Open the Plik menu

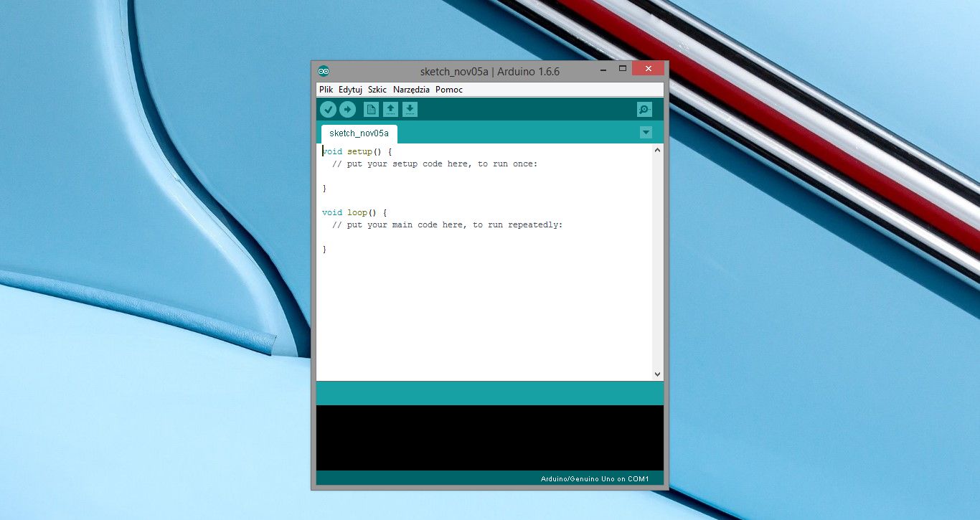[326, 89]
